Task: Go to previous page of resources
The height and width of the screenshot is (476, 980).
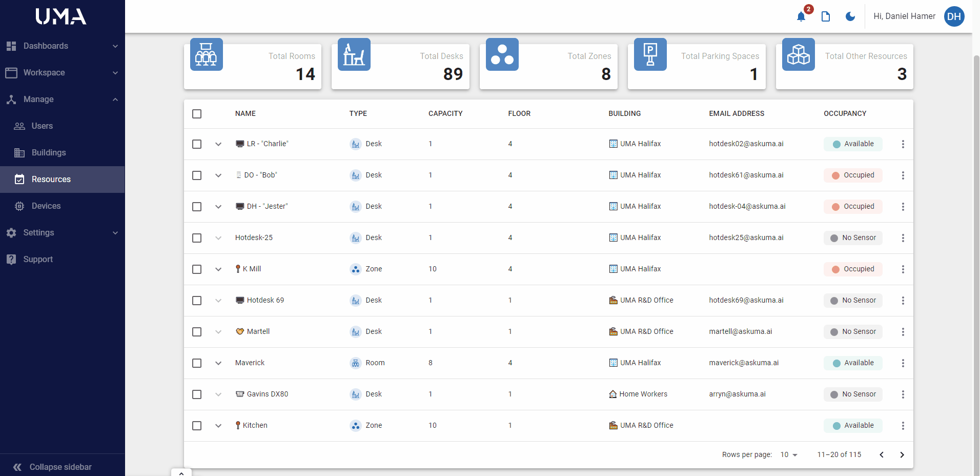Action: [882, 455]
